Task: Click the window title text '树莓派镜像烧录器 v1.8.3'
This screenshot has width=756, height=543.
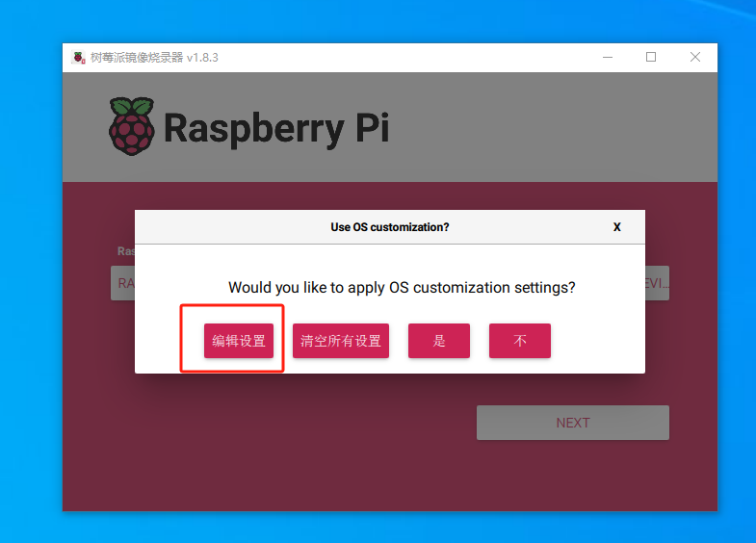Action: (x=154, y=58)
